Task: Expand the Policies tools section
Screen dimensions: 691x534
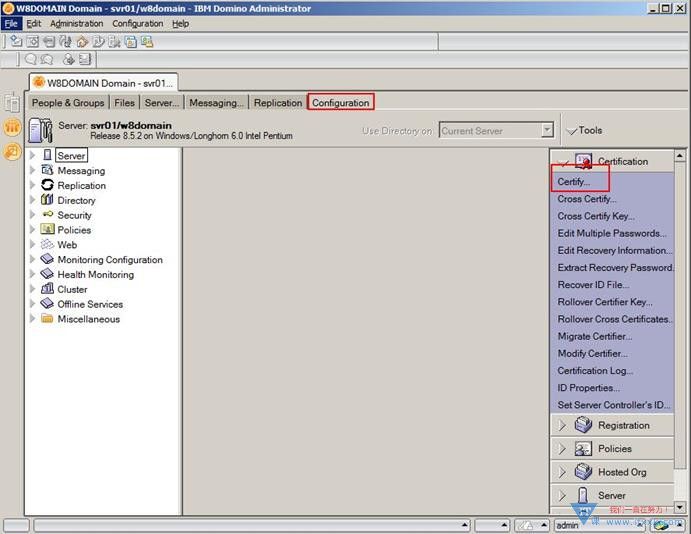Action: click(x=562, y=449)
